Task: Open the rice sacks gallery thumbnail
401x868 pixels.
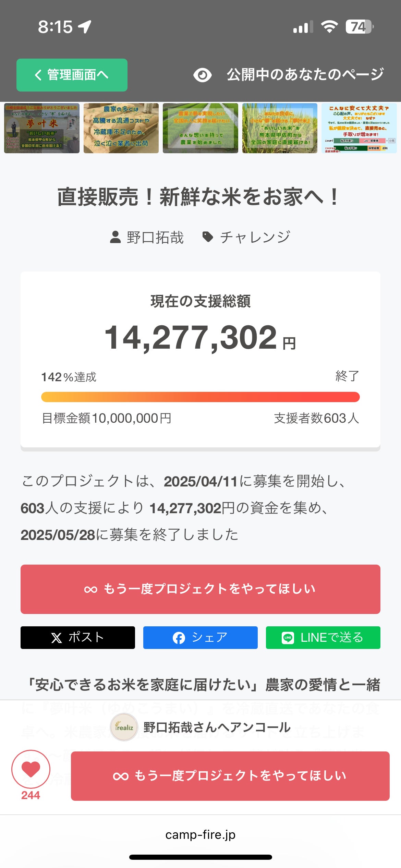Action: point(121,128)
